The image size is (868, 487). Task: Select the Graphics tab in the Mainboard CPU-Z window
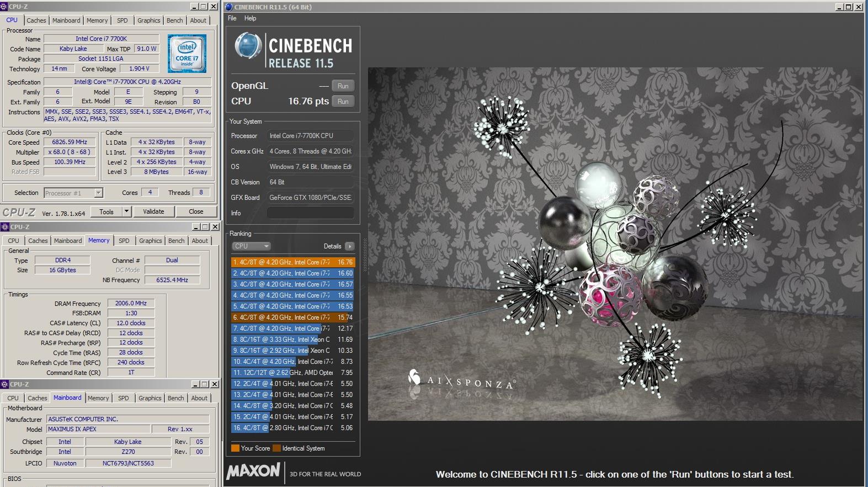click(150, 398)
